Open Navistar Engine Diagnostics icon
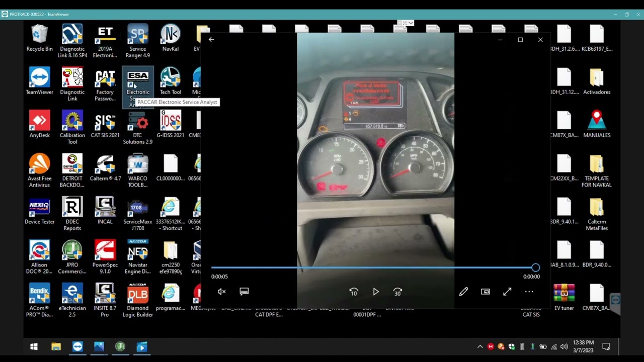This screenshot has width=644, height=362. (137, 257)
